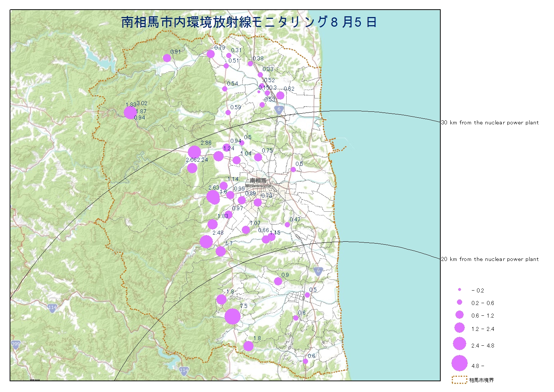554x392 pixels.
Task: Select the smallest legend dot for - 0.2
Action: pos(460,290)
